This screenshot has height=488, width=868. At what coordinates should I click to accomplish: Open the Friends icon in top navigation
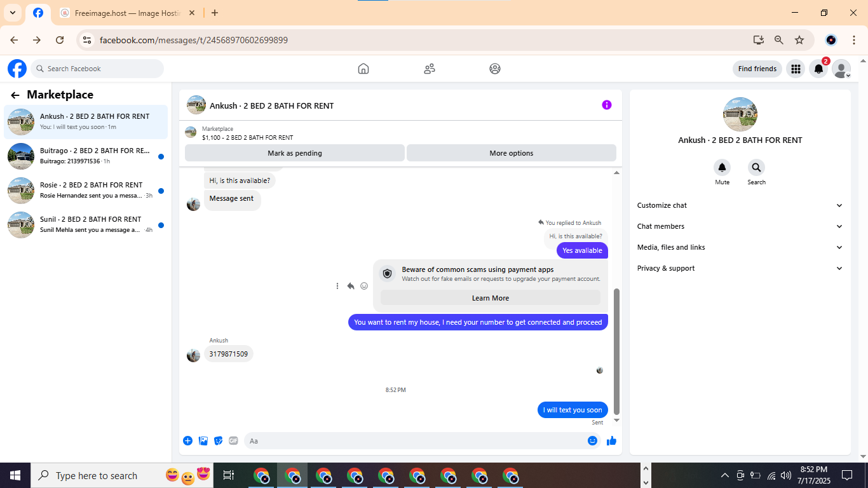coord(430,69)
